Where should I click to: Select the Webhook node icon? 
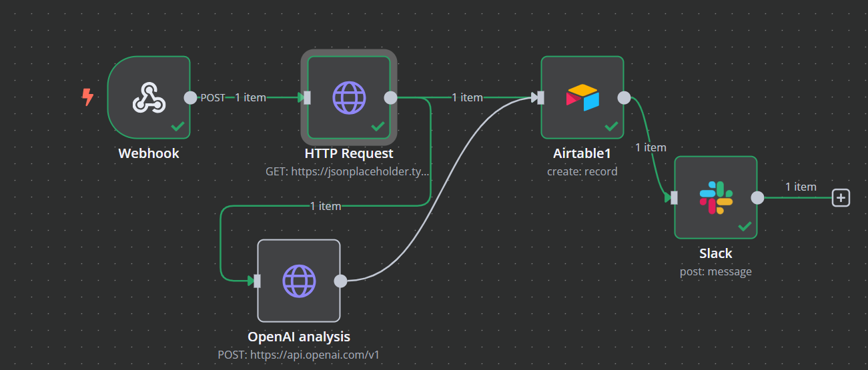148,97
